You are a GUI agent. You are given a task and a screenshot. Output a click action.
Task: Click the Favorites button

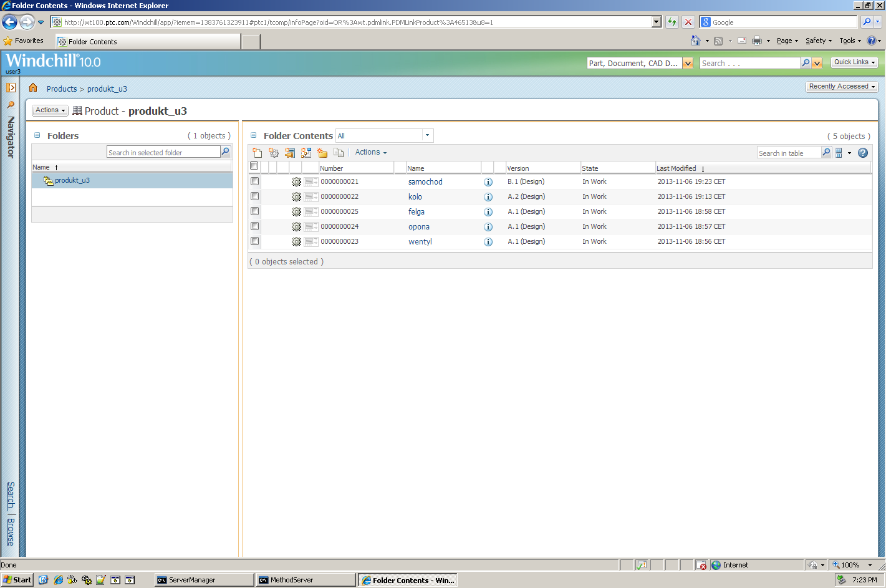24,41
